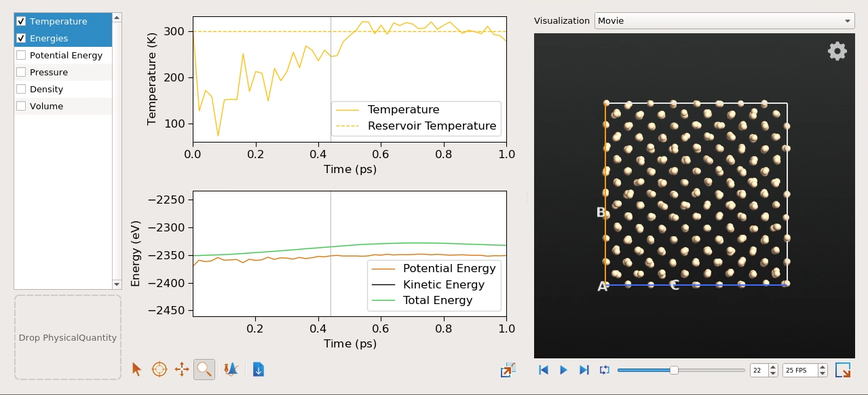
Task: Click the Temperature (K) axis label
Action: [152, 79]
